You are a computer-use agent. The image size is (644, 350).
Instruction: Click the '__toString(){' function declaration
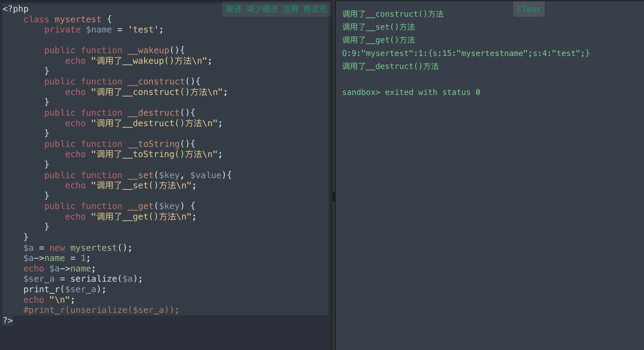(120, 144)
